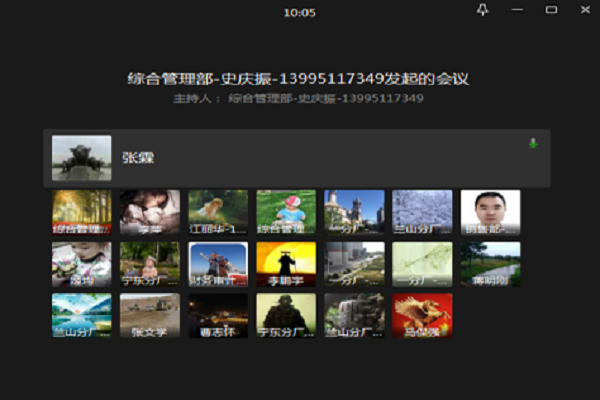600x400 pixels.
Task: Click the host name line under title
Action: [299, 99]
